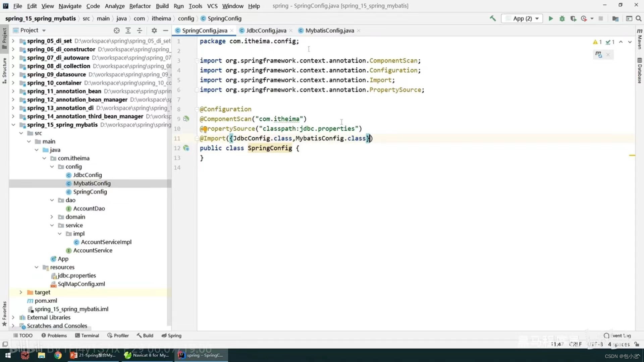The height and width of the screenshot is (362, 644).
Task: Open the Structure side tool window
Action: click(x=4, y=71)
